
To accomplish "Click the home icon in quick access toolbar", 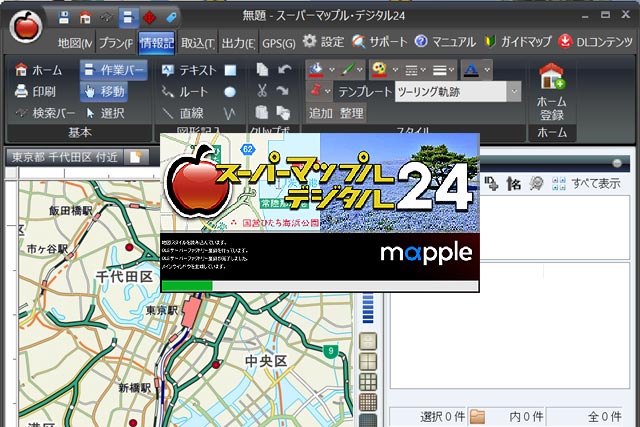I will tap(85, 18).
